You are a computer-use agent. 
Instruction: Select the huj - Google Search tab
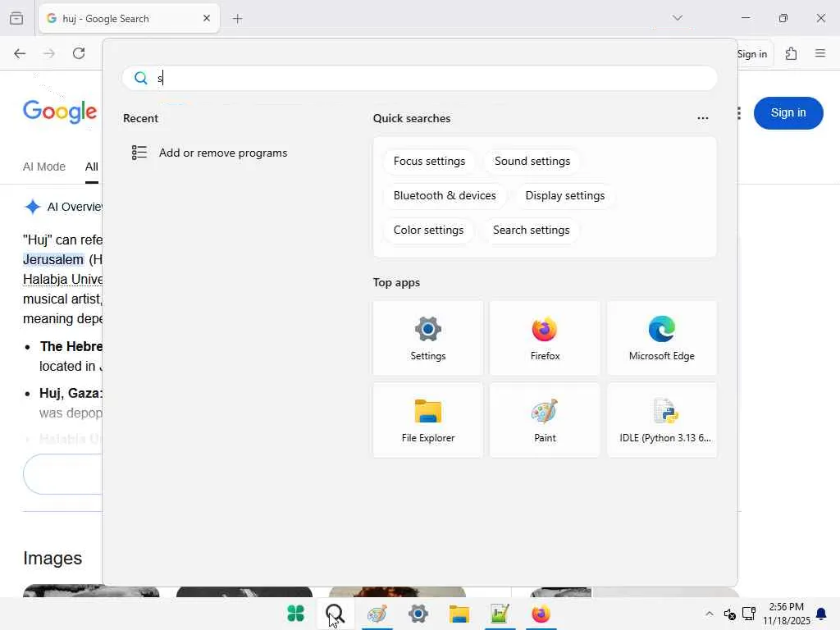[x=129, y=18]
